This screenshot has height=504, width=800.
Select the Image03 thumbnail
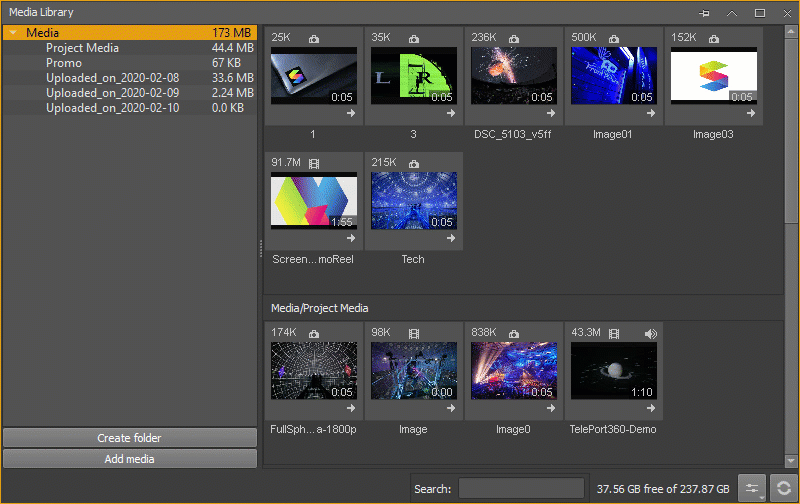pos(714,76)
